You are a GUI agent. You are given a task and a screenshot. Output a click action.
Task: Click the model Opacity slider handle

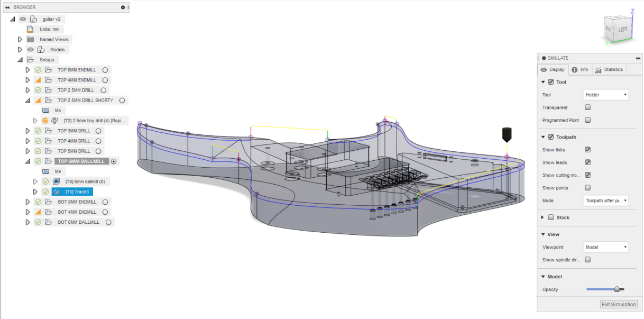click(x=617, y=289)
